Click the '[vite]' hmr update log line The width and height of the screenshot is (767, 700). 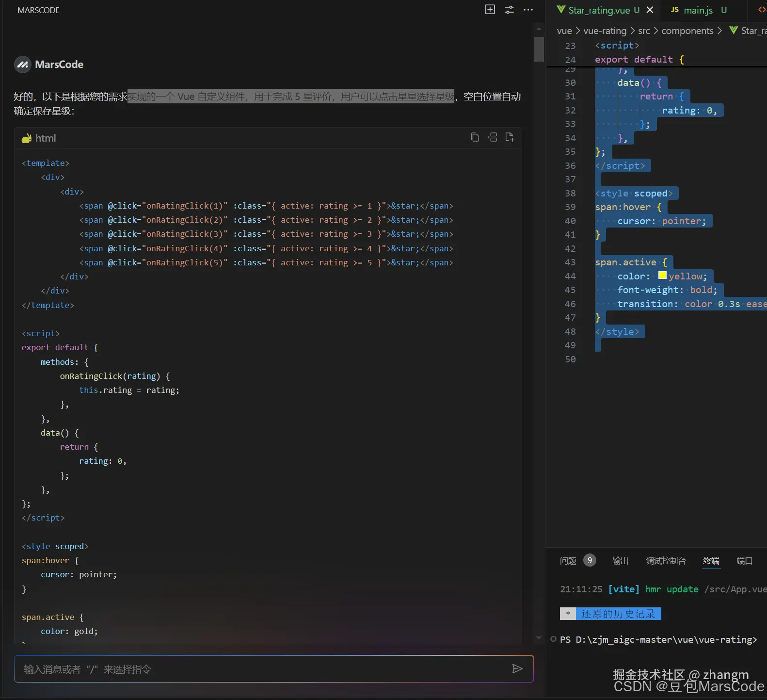663,589
